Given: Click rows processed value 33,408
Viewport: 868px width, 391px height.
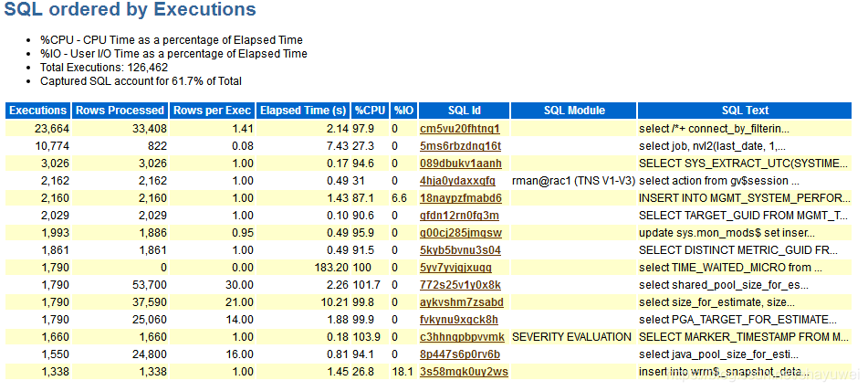Looking at the screenshot, I should 148,129.
